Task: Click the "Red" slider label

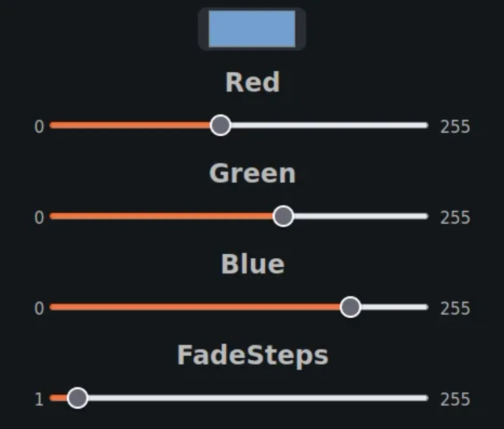Action: tap(252, 83)
